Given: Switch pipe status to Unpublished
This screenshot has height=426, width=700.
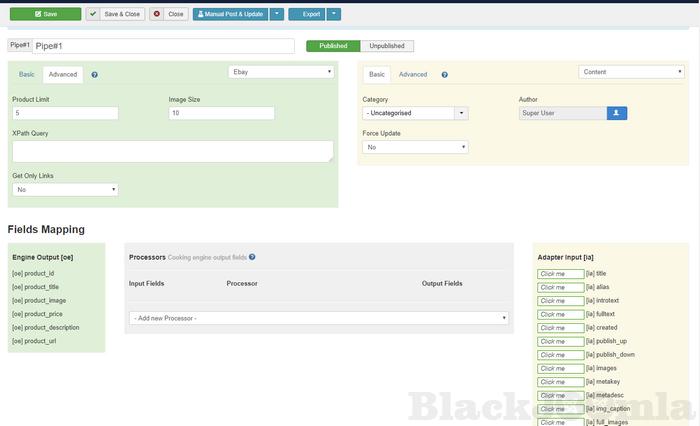Looking at the screenshot, I should coord(387,46).
